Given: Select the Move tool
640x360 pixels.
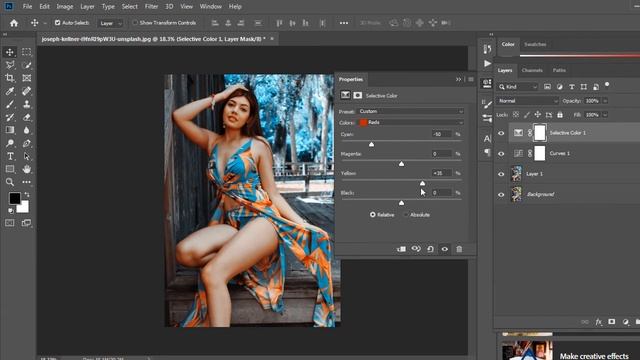Looking at the screenshot, I should click(10, 52).
